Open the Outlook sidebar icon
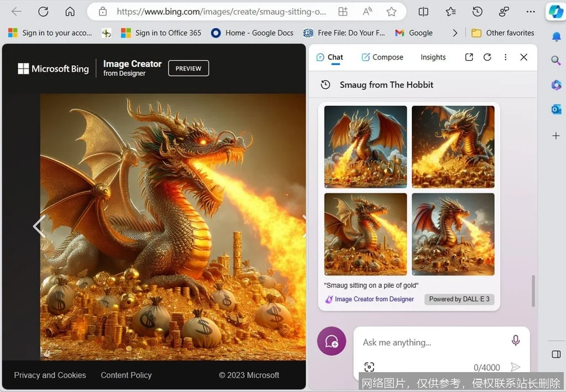 (556, 109)
